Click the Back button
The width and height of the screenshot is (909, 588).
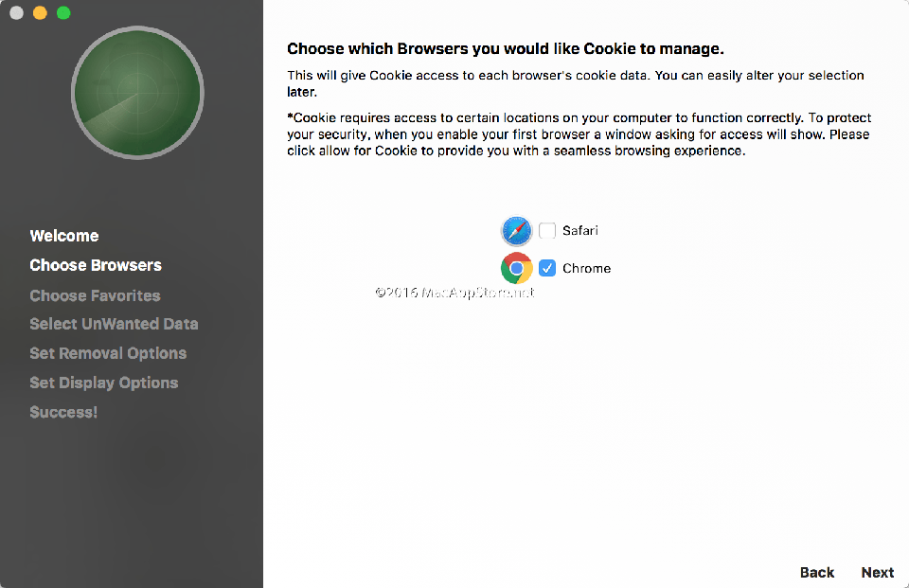(816, 572)
